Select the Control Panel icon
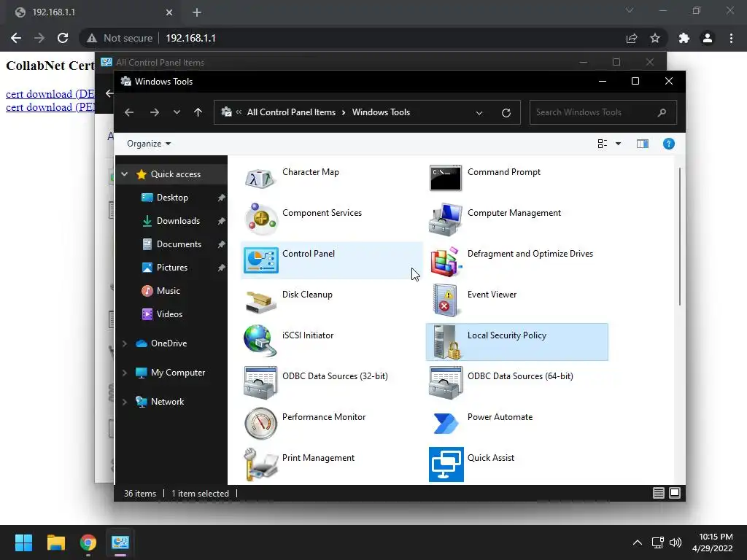 (260, 260)
